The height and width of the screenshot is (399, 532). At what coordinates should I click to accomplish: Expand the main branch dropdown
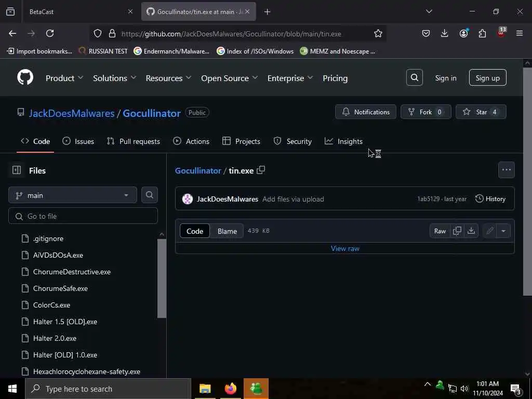tap(73, 195)
